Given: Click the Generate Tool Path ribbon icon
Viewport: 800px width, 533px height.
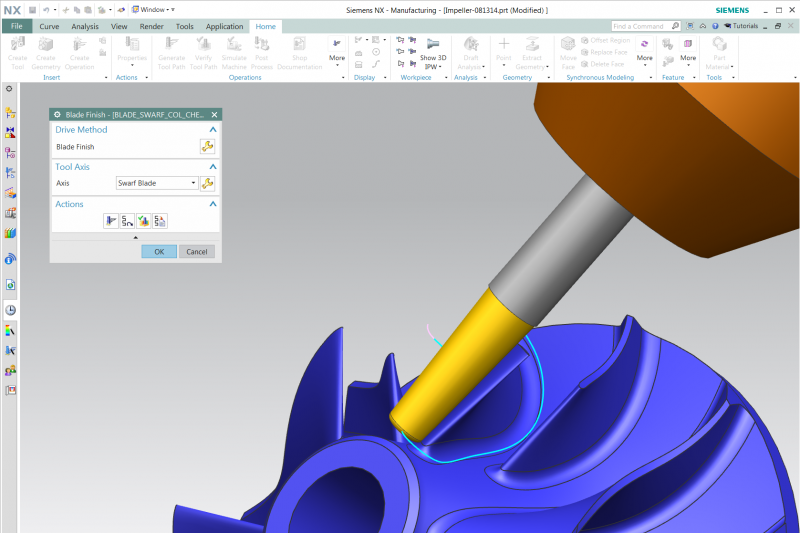Looking at the screenshot, I should click(x=171, y=45).
